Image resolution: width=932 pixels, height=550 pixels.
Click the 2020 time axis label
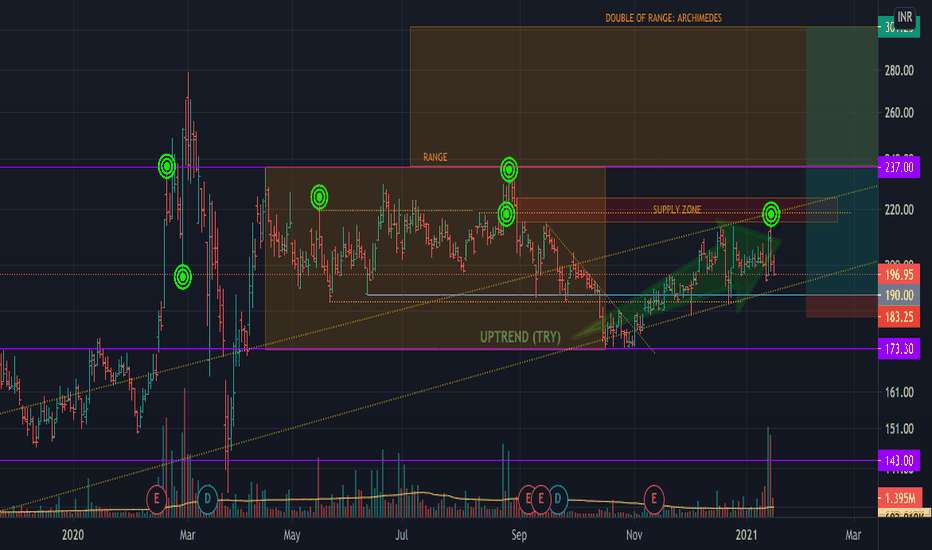point(73,535)
